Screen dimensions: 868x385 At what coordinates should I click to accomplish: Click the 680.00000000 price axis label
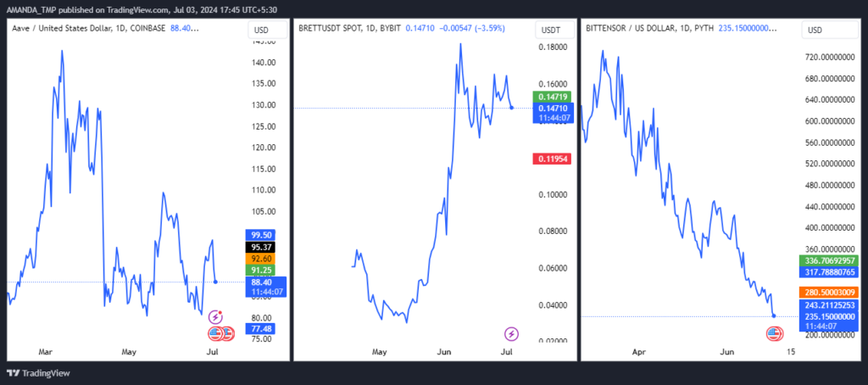(831, 79)
